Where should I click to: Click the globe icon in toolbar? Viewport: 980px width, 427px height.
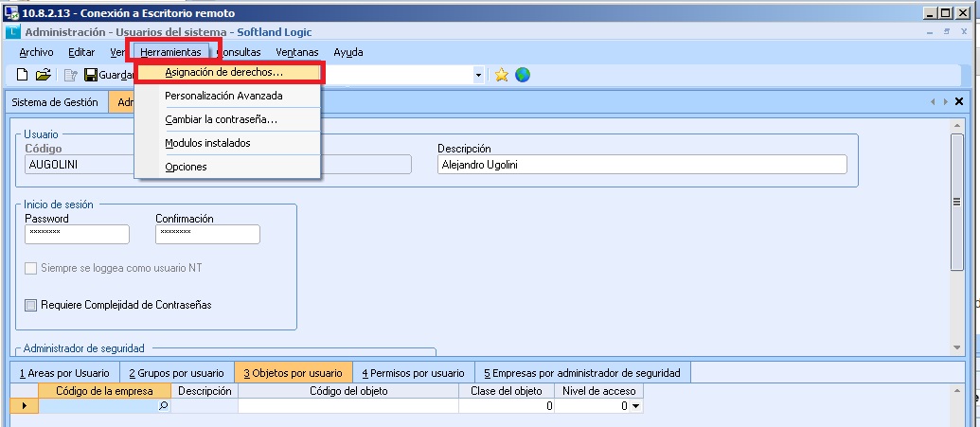[x=522, y=75]
